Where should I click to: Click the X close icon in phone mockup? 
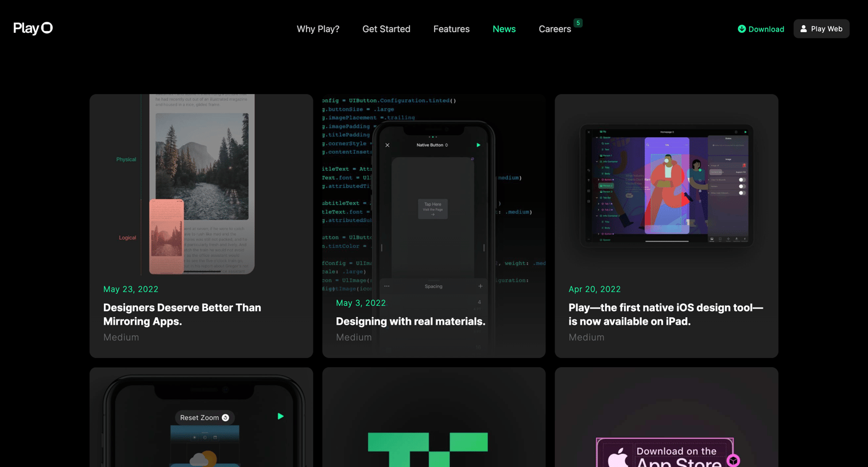pyautogui.click(x=387, y=145)
